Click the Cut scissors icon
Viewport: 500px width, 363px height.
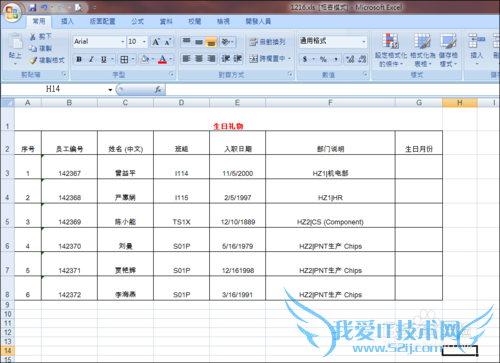click(x=33, y=36)
